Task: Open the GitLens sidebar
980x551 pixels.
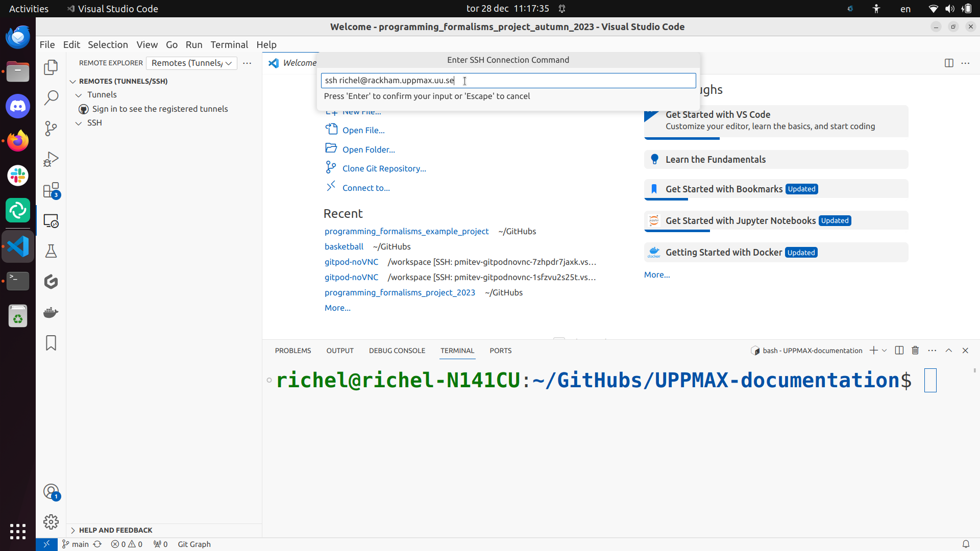Action: click(51, 282)
